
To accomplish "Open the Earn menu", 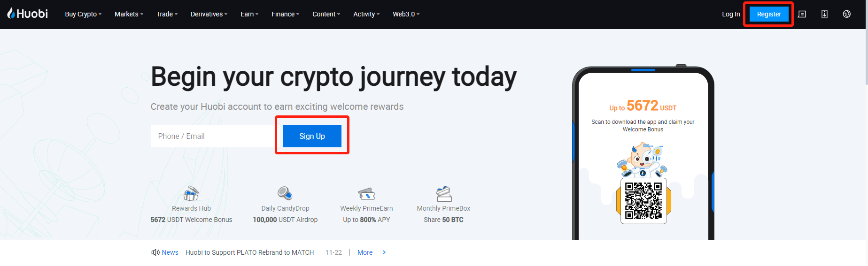I will [249, 14].
